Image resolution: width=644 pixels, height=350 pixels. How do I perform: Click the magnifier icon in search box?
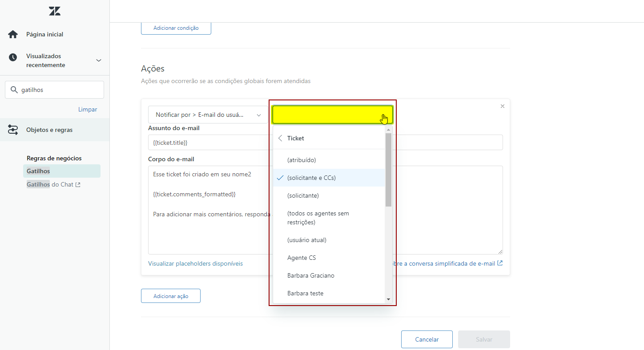click(14, 90)
